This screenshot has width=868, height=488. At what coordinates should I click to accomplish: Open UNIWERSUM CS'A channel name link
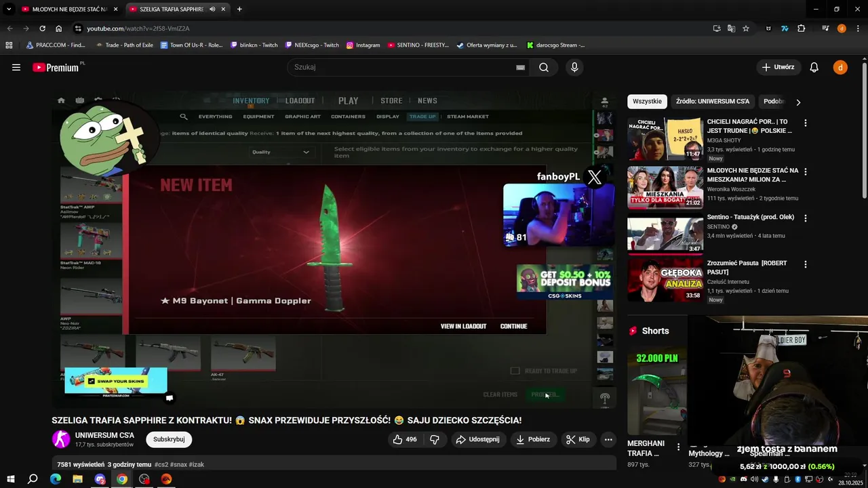tap(104, 435)
